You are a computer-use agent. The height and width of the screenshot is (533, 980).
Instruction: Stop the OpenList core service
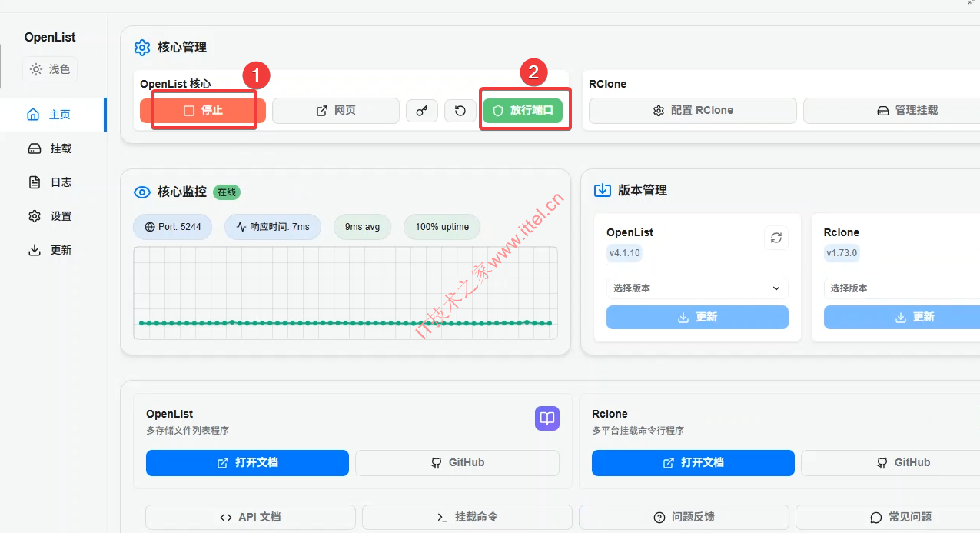tap(203, 111)
